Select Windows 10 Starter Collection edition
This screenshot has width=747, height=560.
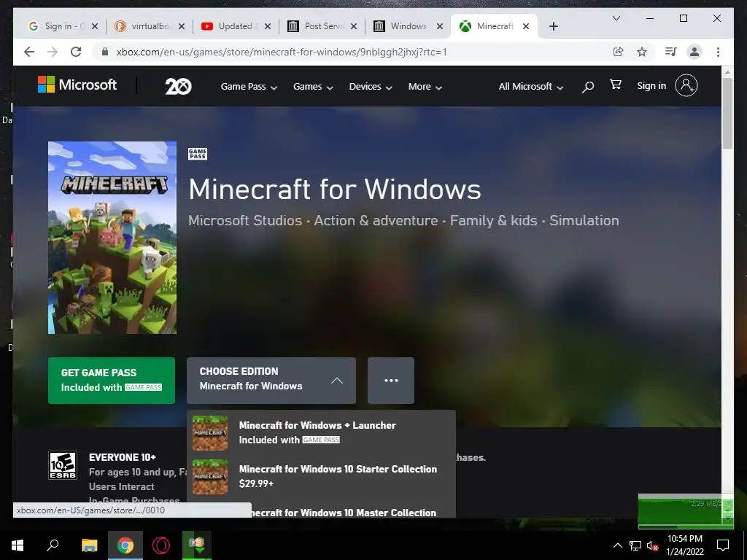click(x=321, y=476)
